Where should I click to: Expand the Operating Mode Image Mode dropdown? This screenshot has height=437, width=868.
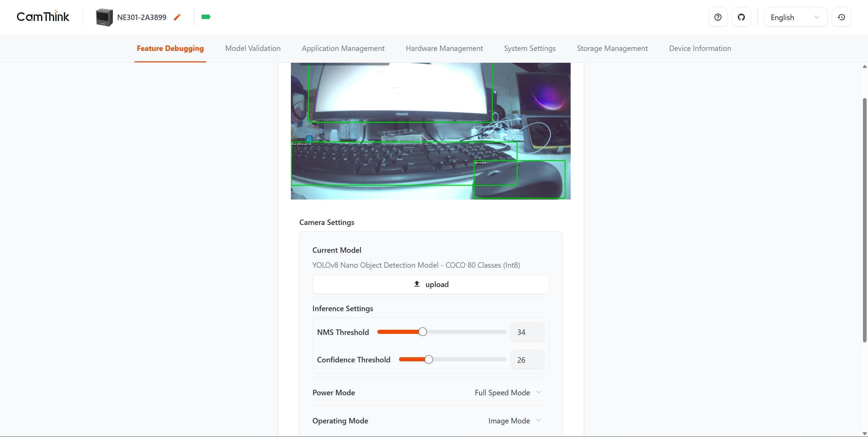point(514,421)
